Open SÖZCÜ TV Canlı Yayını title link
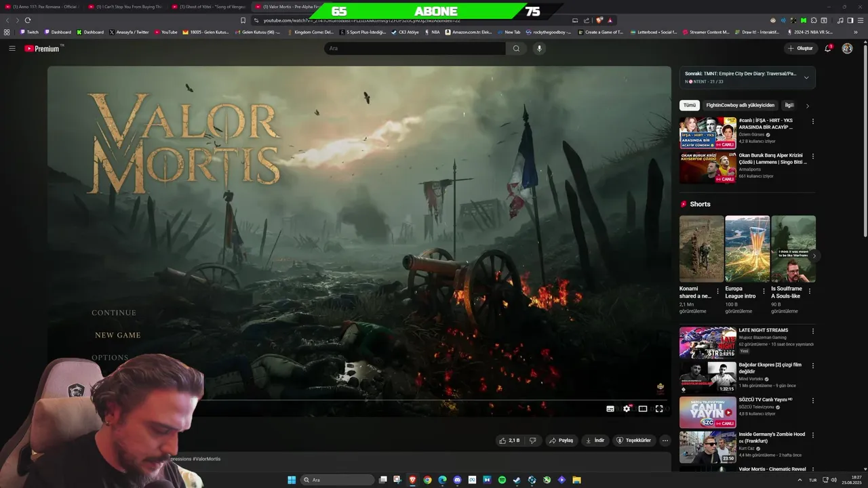Image resolution: width=868 pixels, height=488 pixels. tap(766, 400)
